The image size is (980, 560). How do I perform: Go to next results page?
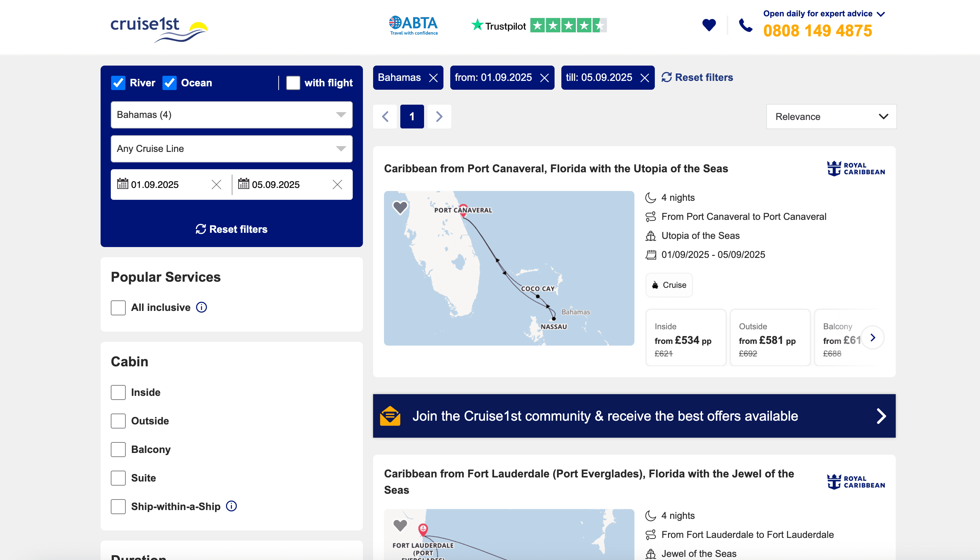(x=439, y=117)
